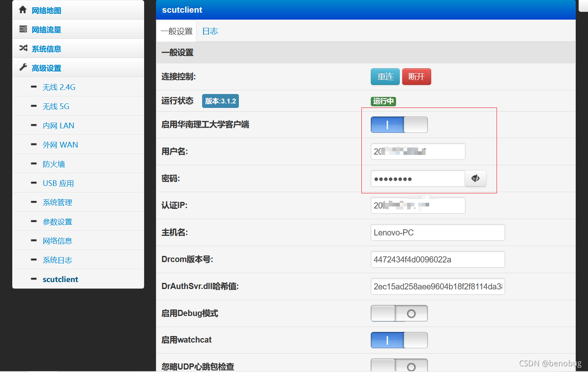Click the green 运行中 status label

383,101
